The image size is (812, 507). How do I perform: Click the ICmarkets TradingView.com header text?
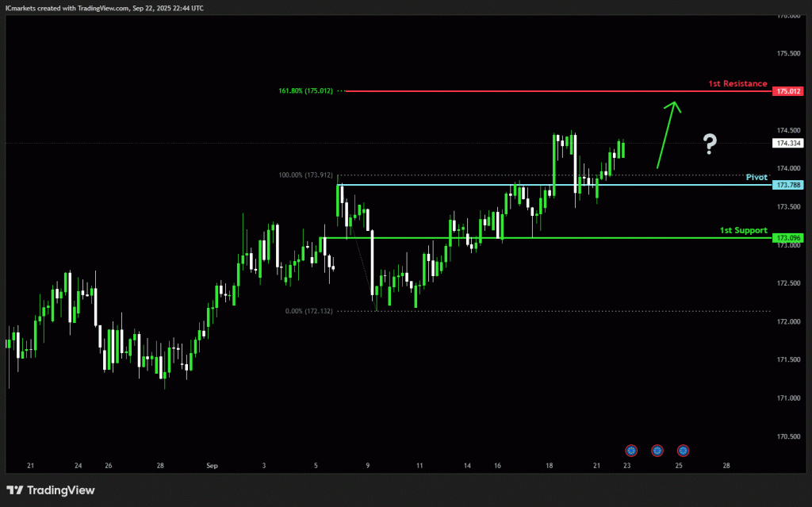pos(104,7)
